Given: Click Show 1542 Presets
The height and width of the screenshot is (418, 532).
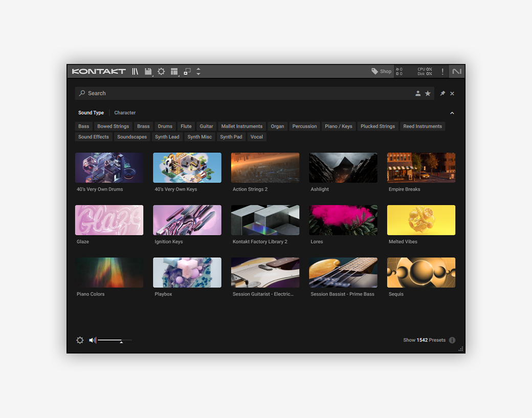Looking at the screenshot, I should pyautogui.click(x=424, y=340).
